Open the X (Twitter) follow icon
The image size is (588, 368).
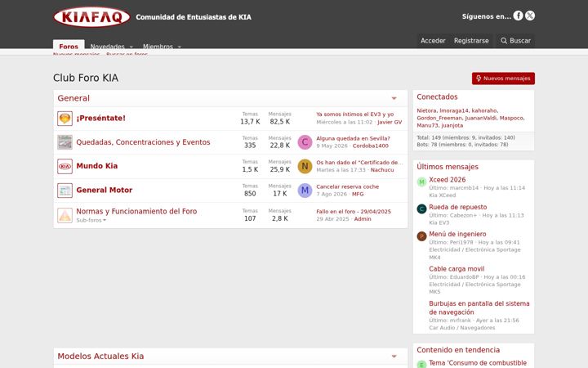click(530, 16)
